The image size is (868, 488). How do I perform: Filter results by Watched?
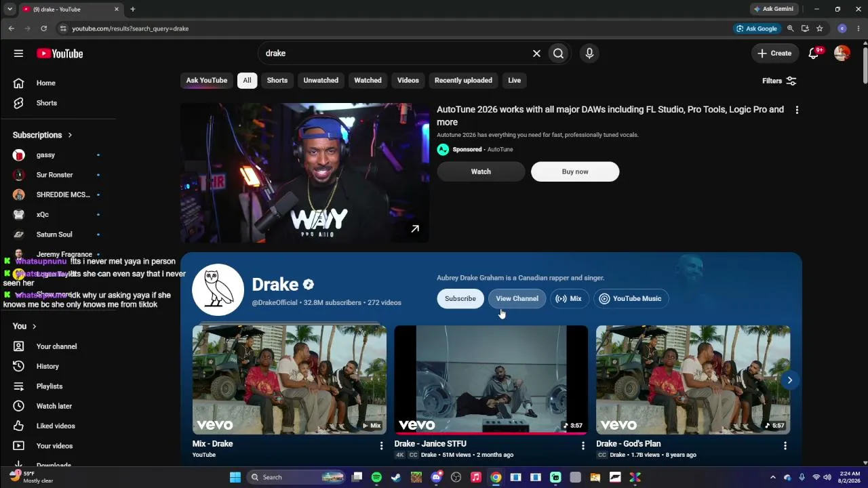pos(368,81)
